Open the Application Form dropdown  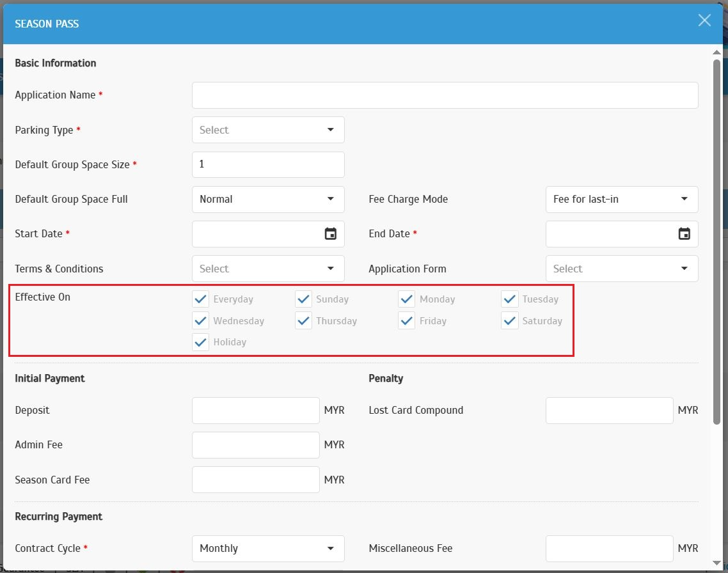[621, 269]
